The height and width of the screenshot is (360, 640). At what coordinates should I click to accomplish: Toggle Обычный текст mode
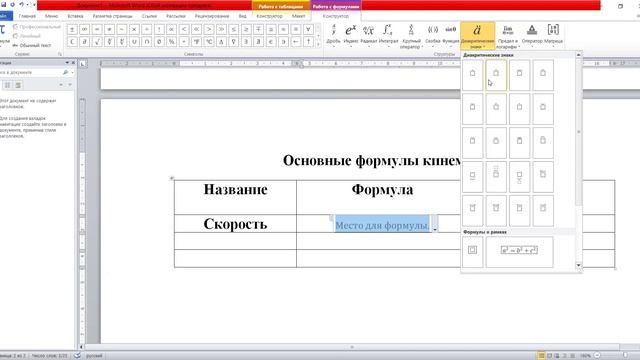[32, 45]
